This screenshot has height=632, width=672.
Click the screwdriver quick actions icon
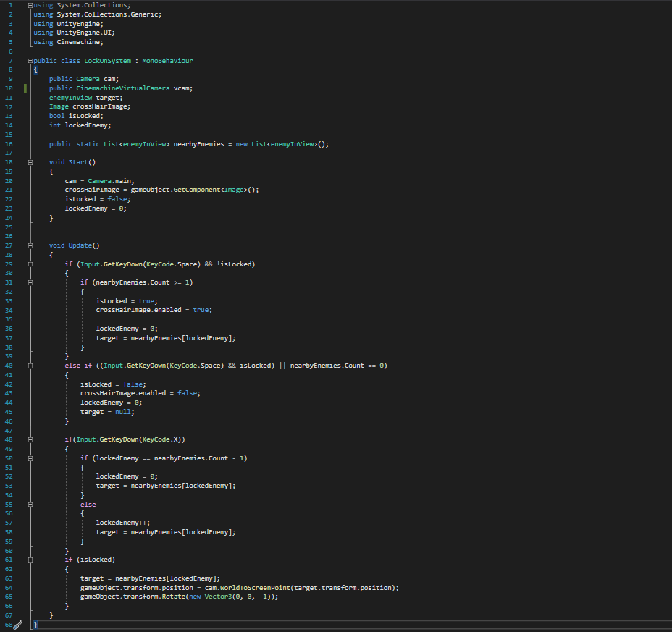click(17, 624)
